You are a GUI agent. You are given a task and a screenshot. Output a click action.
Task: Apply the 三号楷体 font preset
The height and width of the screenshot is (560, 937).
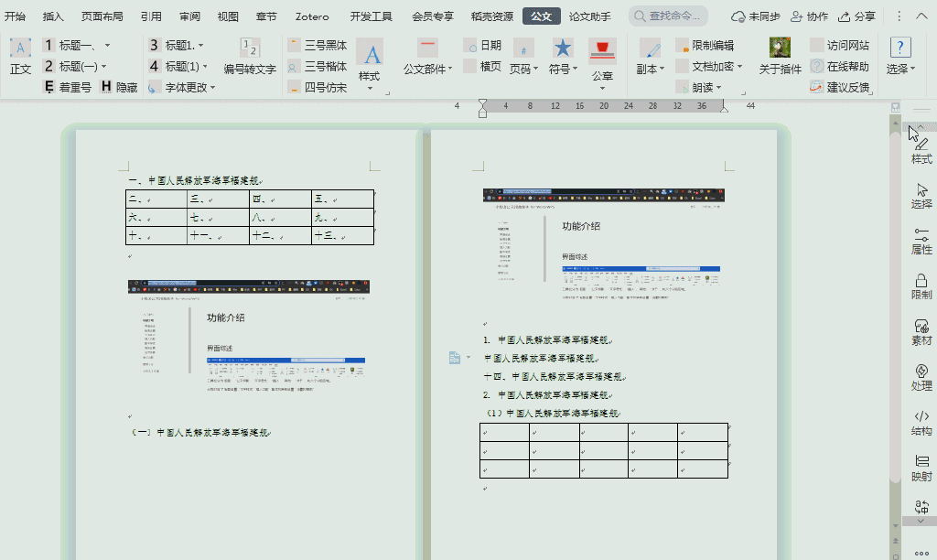click(x=318, y=66)
